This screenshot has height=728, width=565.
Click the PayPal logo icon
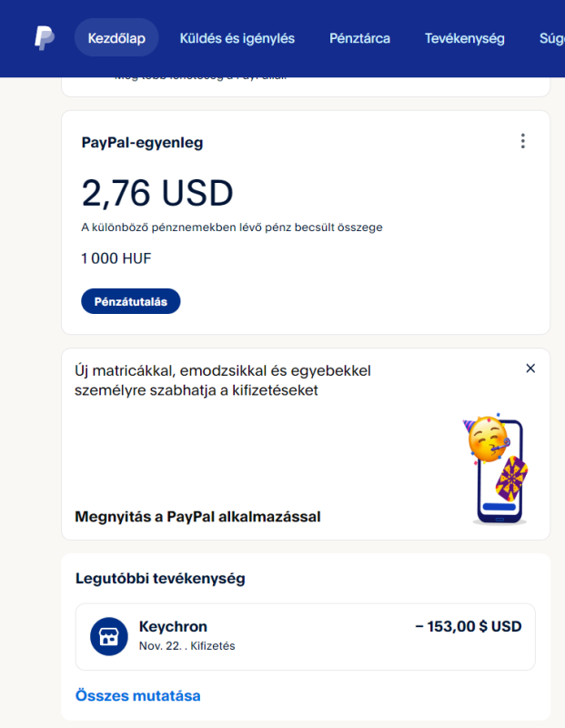pyautogui.click(x=45, y=38)
